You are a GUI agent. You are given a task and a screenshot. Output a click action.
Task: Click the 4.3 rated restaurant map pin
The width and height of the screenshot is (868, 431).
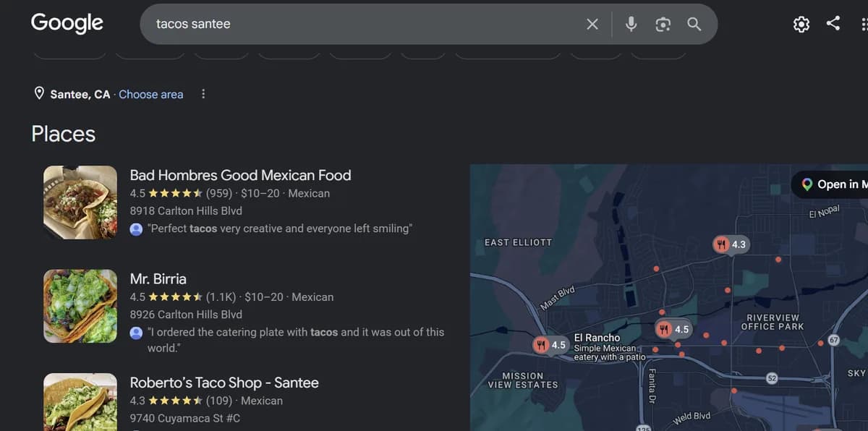731,244
